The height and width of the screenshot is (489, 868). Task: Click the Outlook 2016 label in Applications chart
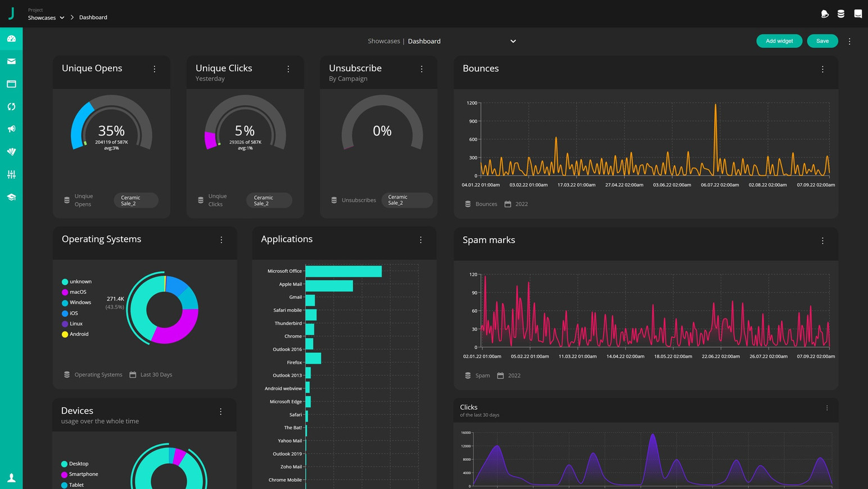click(x=287, y=349)
